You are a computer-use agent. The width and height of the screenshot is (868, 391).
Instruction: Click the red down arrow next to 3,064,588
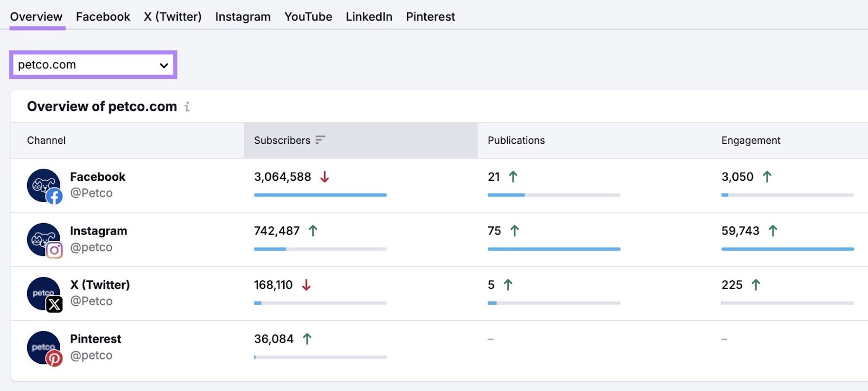[324, 177]
